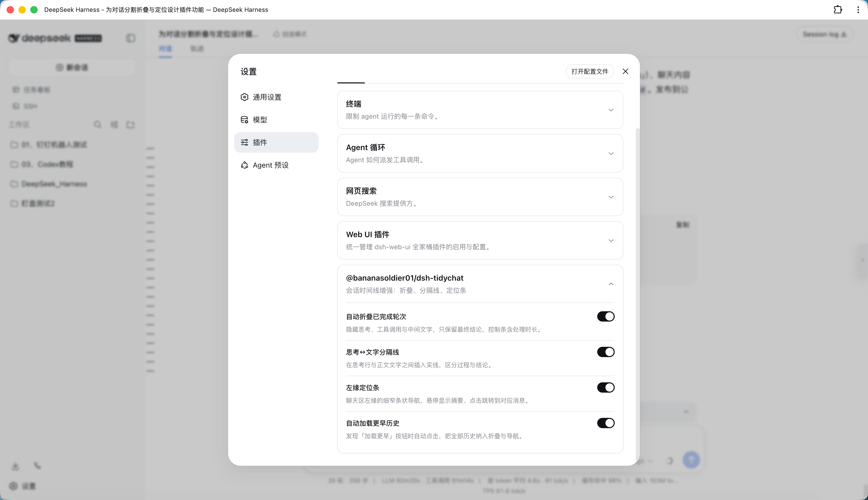The height and width of the screenshot is (500, 868).
Task: Close the settings dialog with the X
Action: pyautogui.click(x=625, y=71)
